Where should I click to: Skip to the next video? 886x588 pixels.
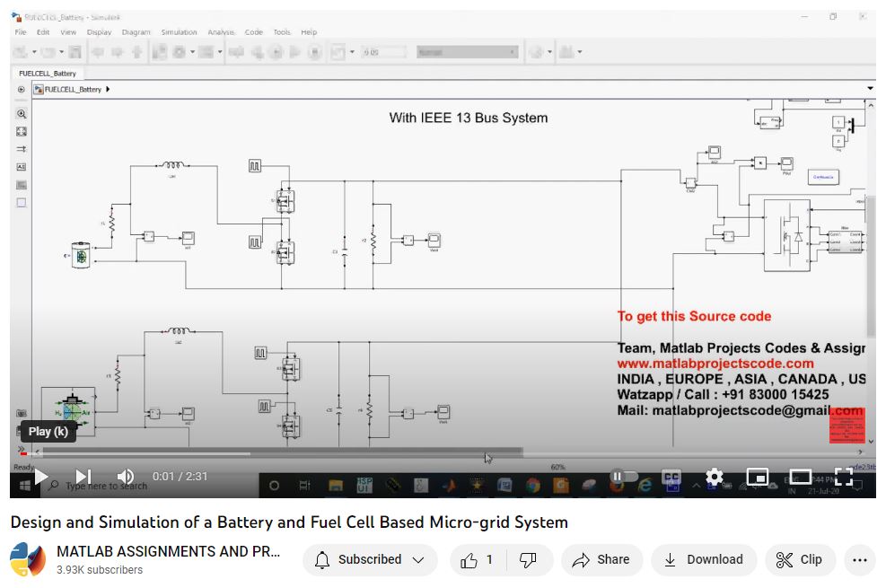(x=83, y=477)
